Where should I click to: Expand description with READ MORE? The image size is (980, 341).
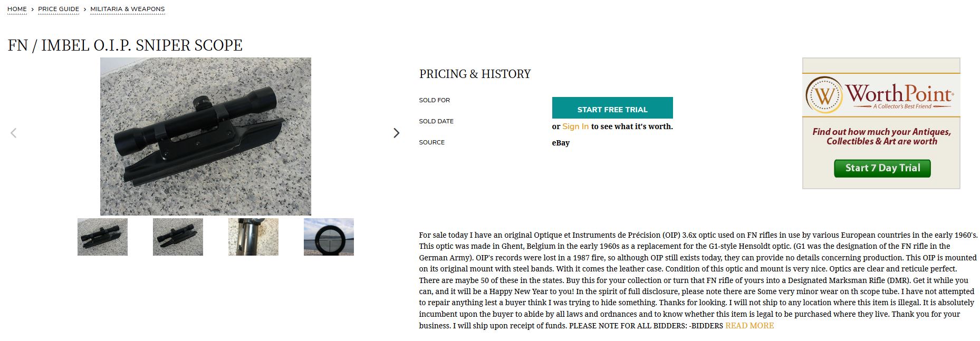[749, 326]
